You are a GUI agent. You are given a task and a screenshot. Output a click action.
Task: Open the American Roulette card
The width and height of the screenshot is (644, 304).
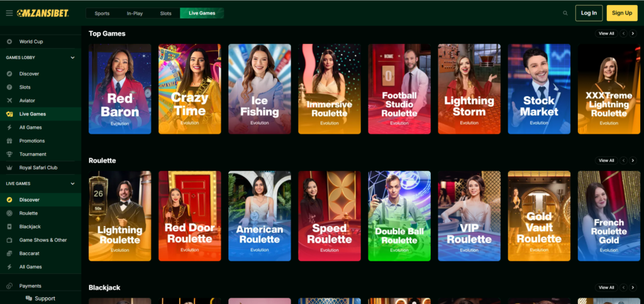[x=260, y=216]
